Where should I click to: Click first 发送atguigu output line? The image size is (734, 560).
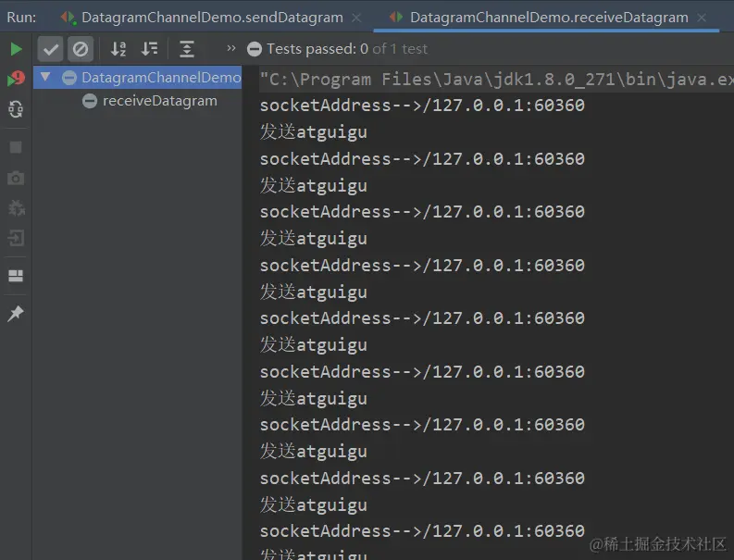tap(313, 132)
